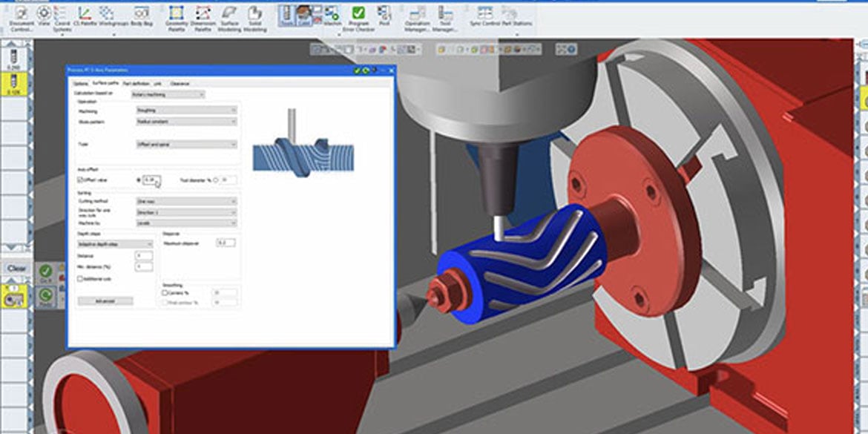
Task: Click the Min. distance (%) input field
Action: 144,267
